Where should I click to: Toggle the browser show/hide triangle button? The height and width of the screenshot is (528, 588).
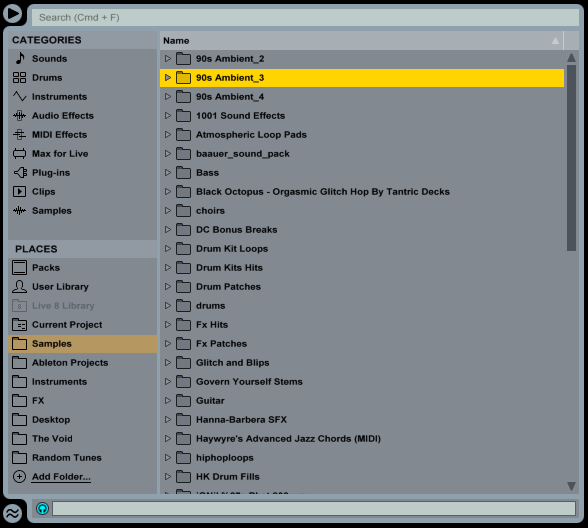pos(13,14)
